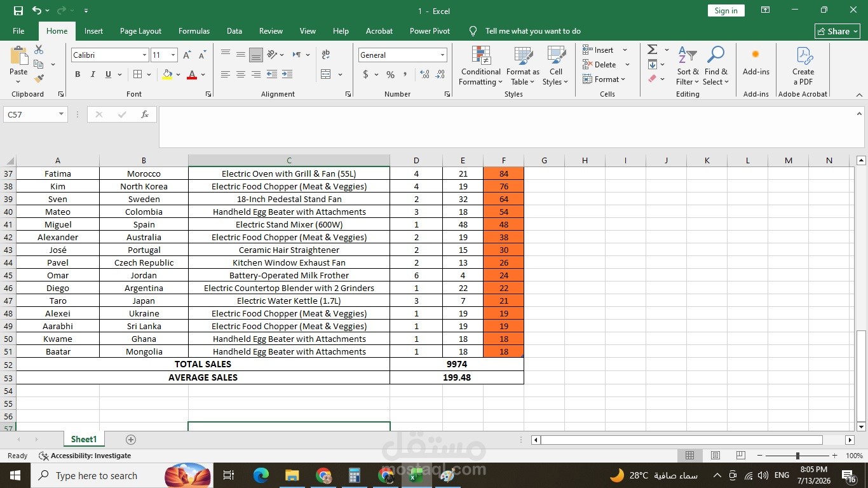868x488 pixels.
Task: Click the Clear eraser icon
Action: 652,79
